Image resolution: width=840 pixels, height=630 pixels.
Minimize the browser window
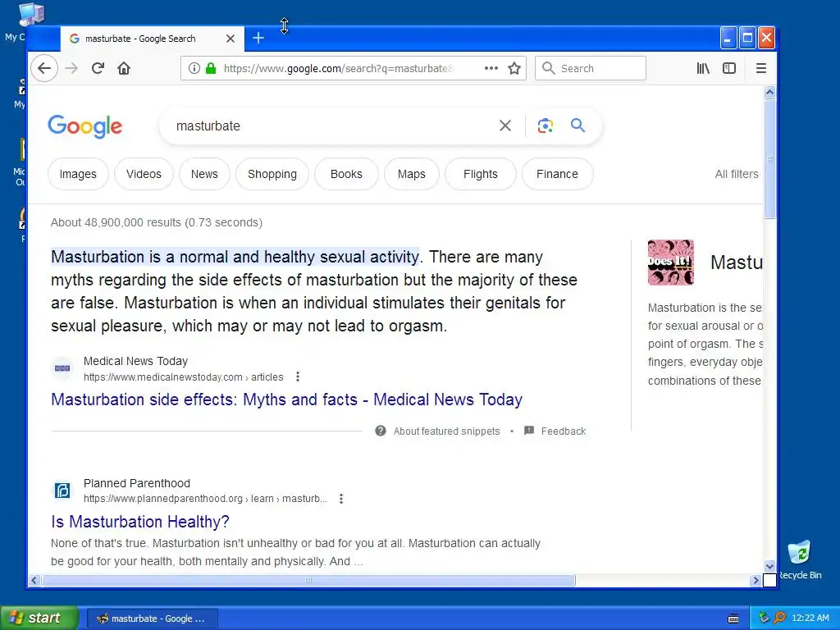tap(728, 38)
